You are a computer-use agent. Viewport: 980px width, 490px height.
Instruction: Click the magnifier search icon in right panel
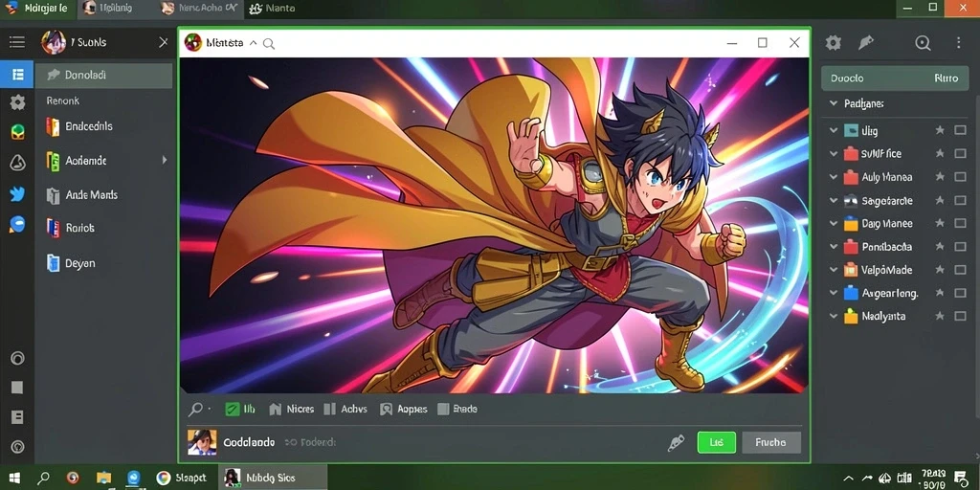pos(924,42)
